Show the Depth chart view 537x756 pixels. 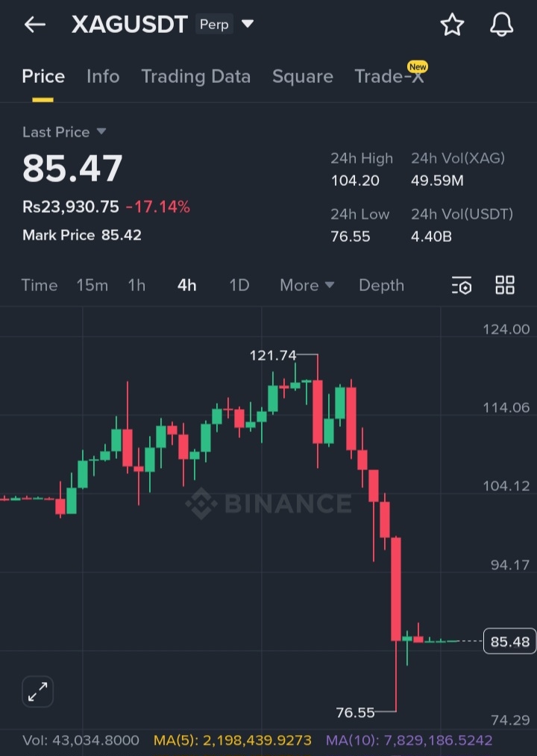[x=381, y=285]
